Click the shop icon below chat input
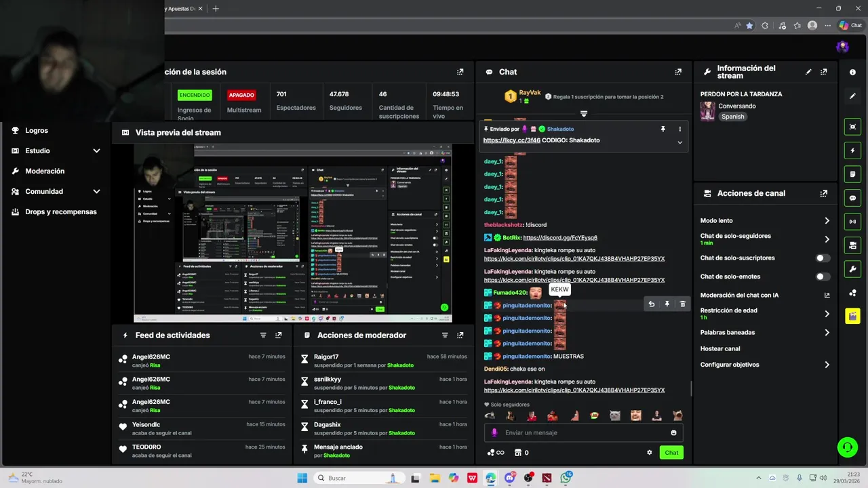This screenshot has height=488, width=868. coord(519,453)
